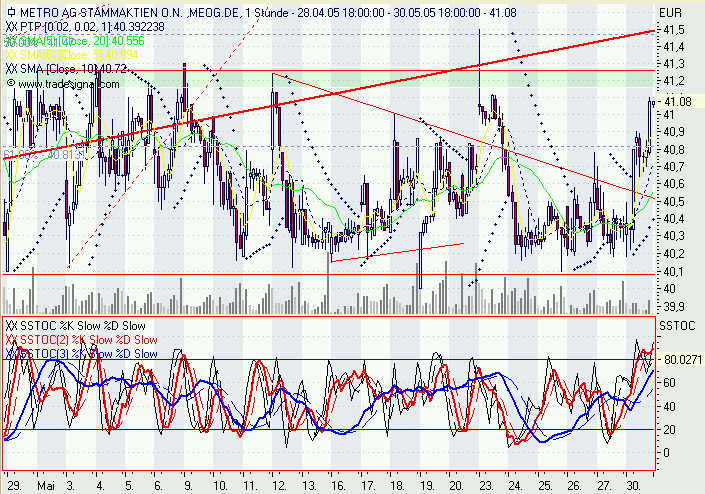Open the www.tradesignal.com copyright link
The height and width of the screenshot is (494, 705).
pyautogui.click(x=63, y=84)
